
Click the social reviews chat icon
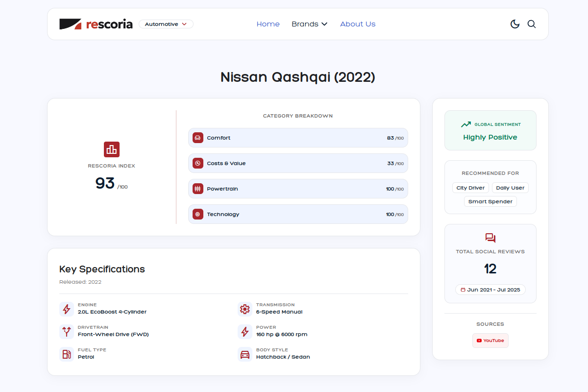click(x=490, y=238)
